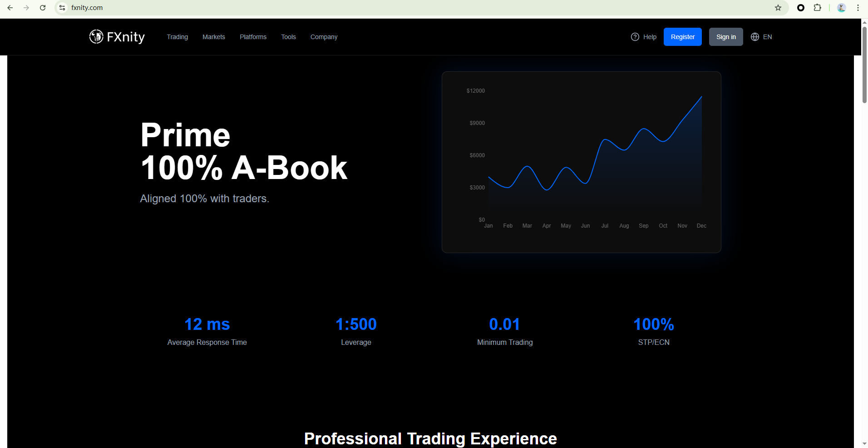
Task: Open the EN language selector
Action: (x=761, y=37)
